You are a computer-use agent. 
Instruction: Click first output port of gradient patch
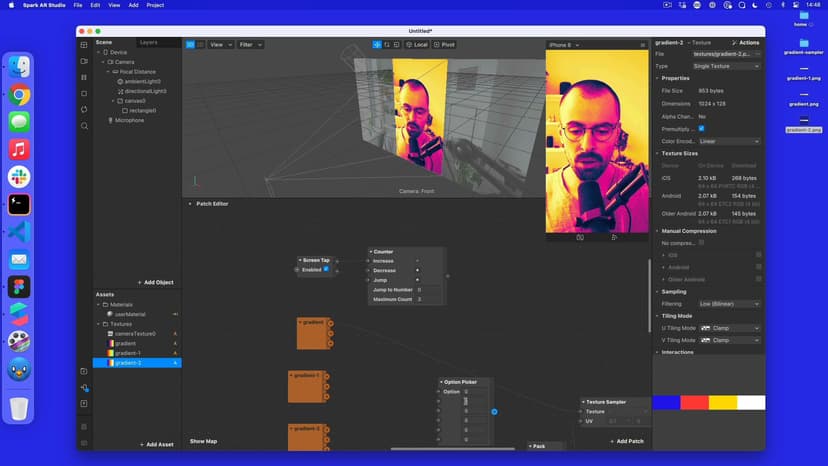pos(331,323)
